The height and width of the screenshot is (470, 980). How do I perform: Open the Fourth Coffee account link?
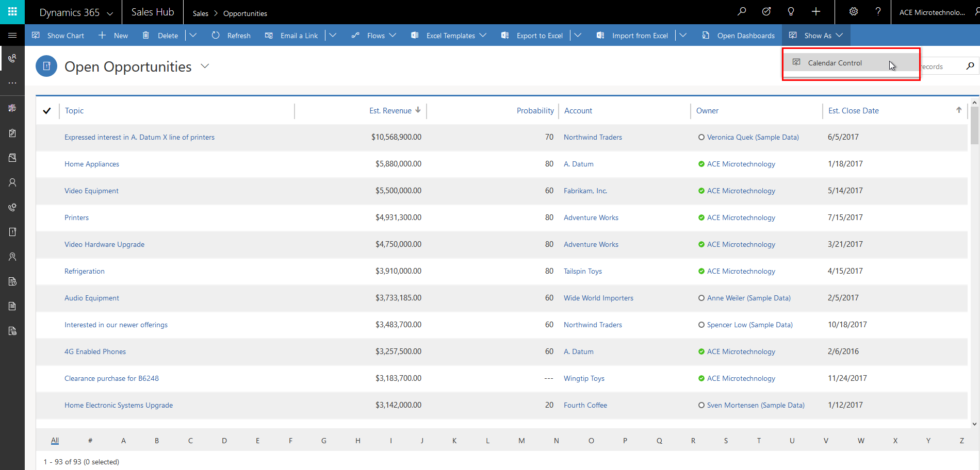tap(585, 405)
